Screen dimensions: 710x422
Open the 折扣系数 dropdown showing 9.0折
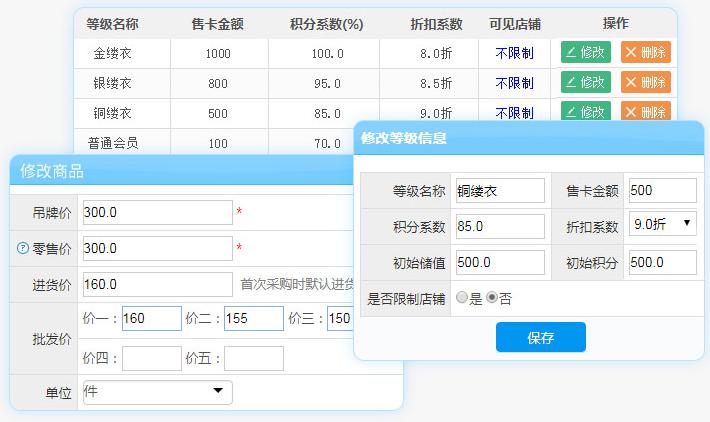[x=662, y=223]
